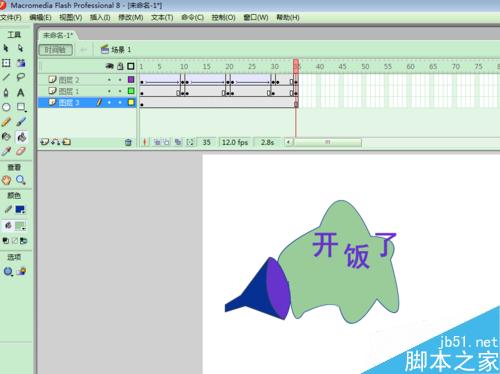
Task: Open the Gap Size option
Action: pyautogui.click(x=8, y=272)
